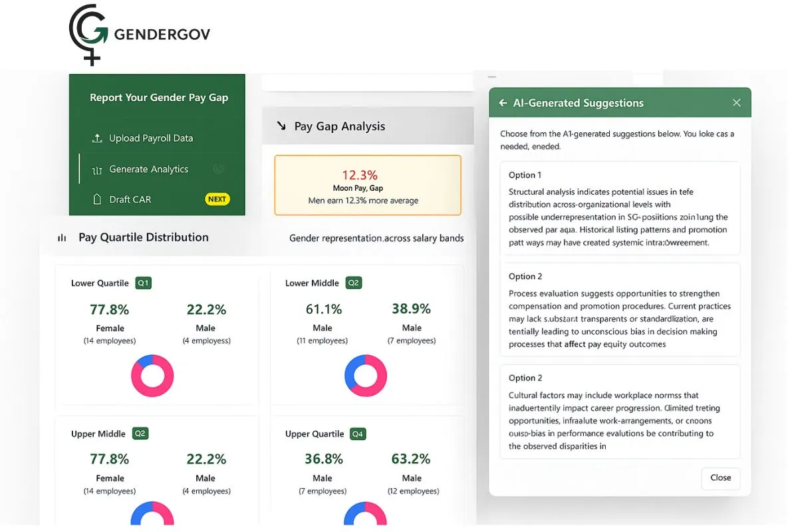Viewport: 798px width, 532px height.
Task: Click the 'Upper Middle' card title
Action: pyautogui.click(x=98, y=434)
